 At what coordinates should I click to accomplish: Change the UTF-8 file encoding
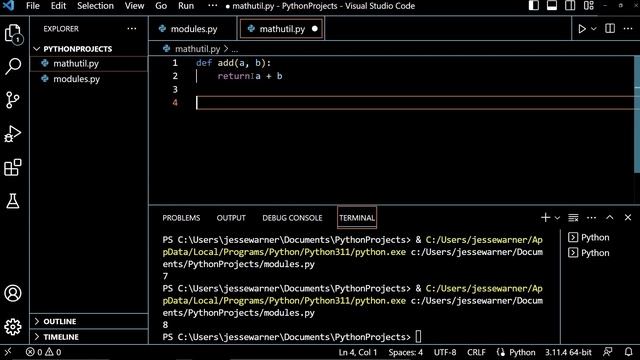pyautogui.click(x=445, y=352)
